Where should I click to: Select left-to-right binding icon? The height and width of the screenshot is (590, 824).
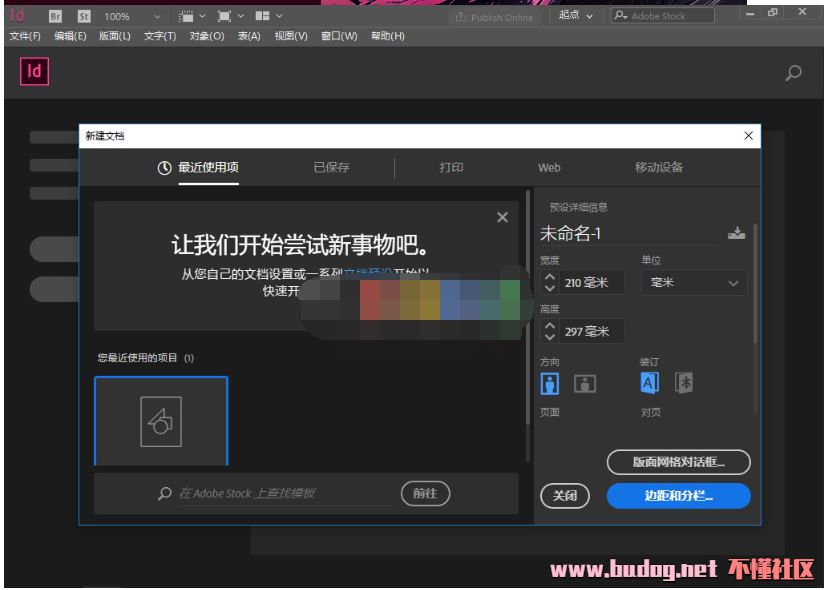point(650,383)
